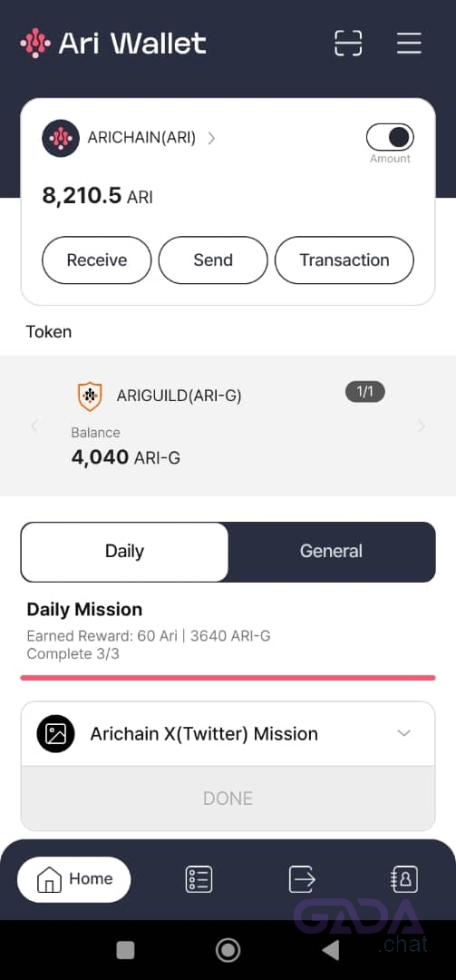Screen dimensions: 456x980
Task: Click the daily mission progress bar
Action: point(228,678)
